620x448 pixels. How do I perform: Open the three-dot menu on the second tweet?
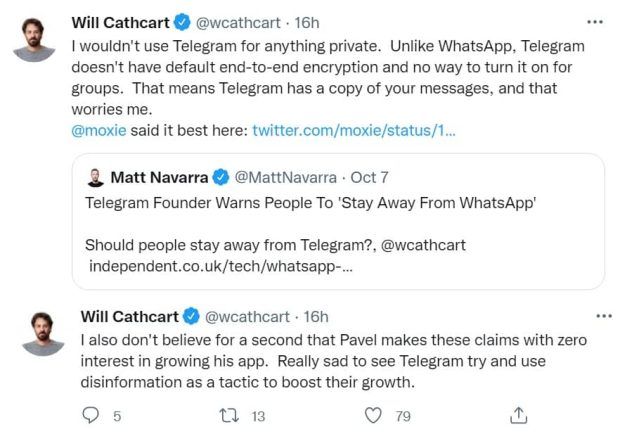coord(604,316)
